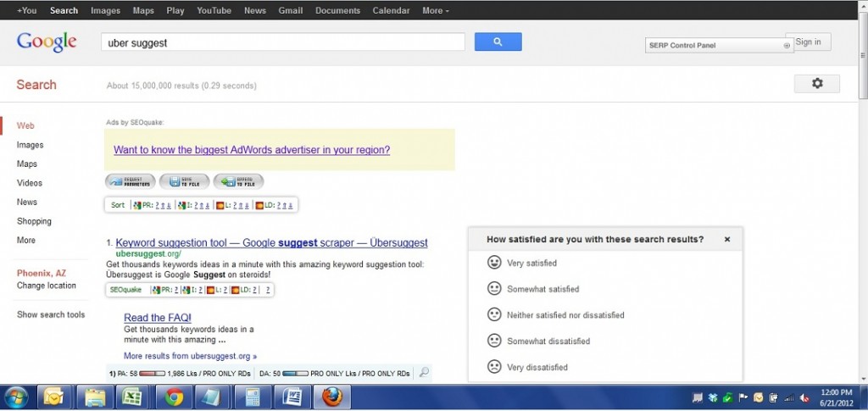This screenshot has height=411, width=868.
Task: Click the PR value in result SEOquake bar
Action: point(176,290)
